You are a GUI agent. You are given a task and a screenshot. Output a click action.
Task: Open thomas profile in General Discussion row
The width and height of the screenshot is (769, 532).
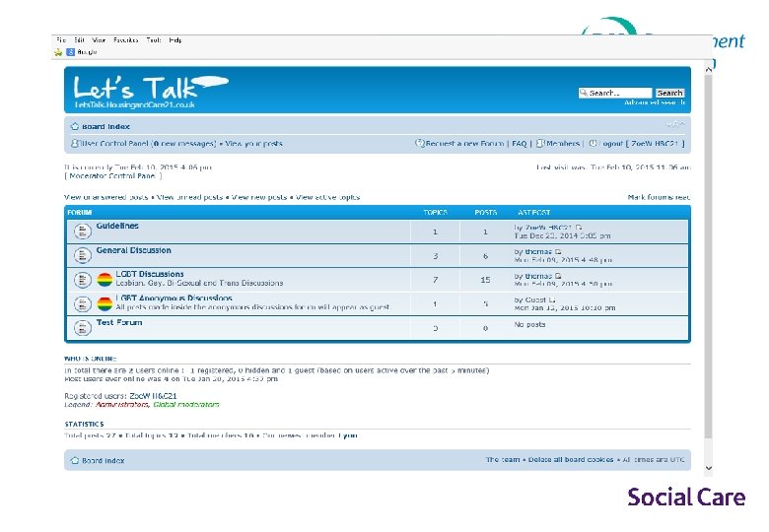(x=538, y=252)
